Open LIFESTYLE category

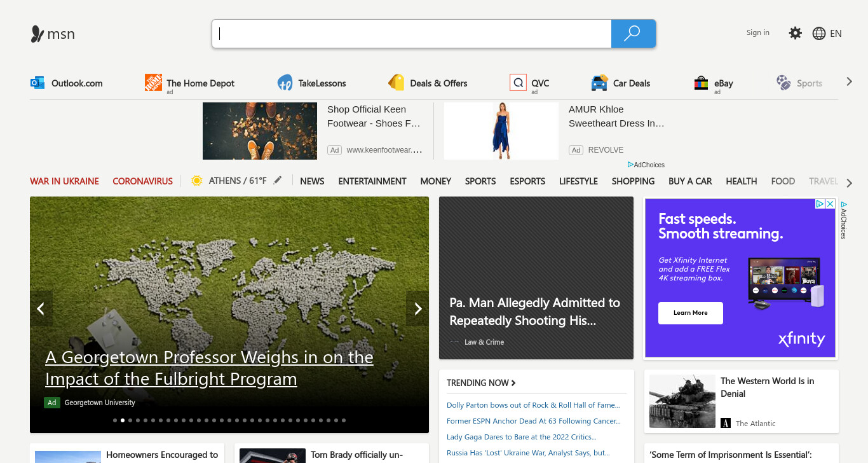pyautogui.click(x=578, y=181)
